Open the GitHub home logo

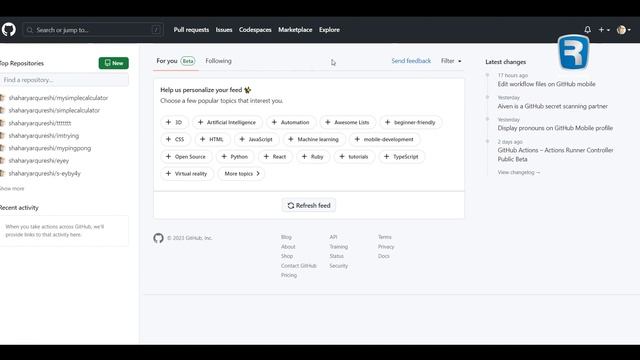click(x=8, y=30)
